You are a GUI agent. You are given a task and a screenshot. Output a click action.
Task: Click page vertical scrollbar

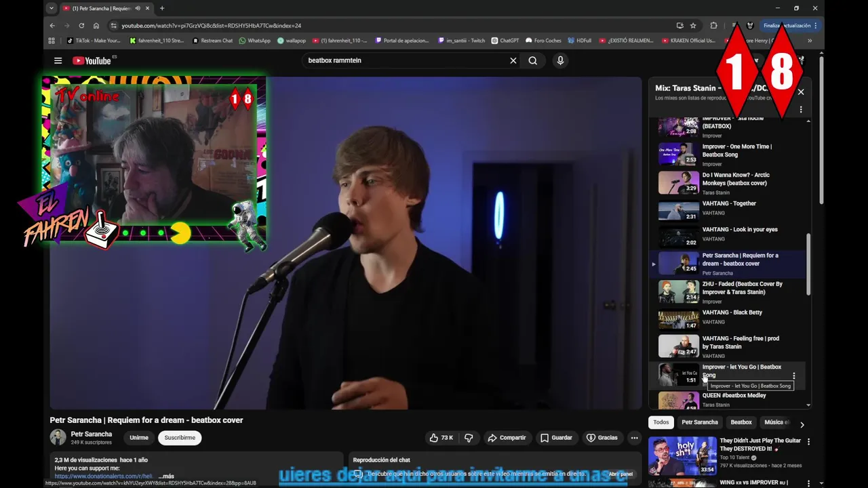point(821,129)
